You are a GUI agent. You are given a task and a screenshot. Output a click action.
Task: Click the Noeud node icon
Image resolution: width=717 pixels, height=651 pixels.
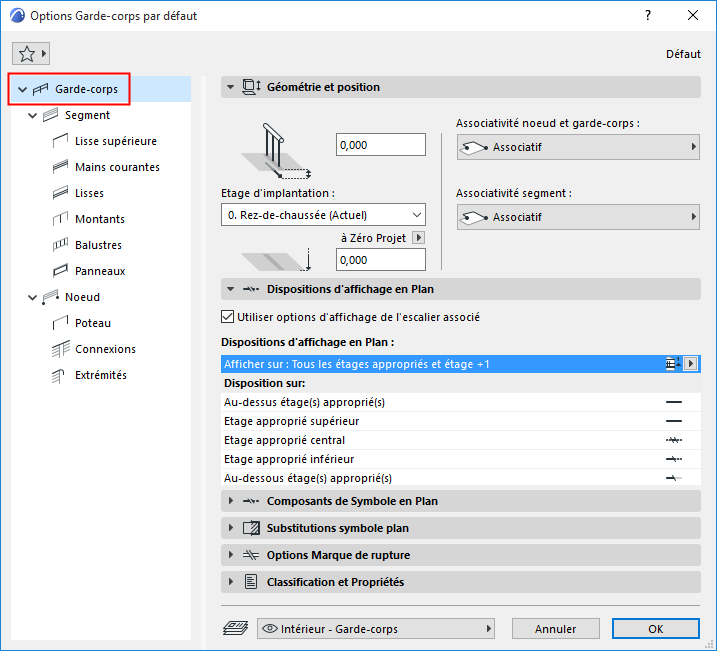[x=50, y=297]
